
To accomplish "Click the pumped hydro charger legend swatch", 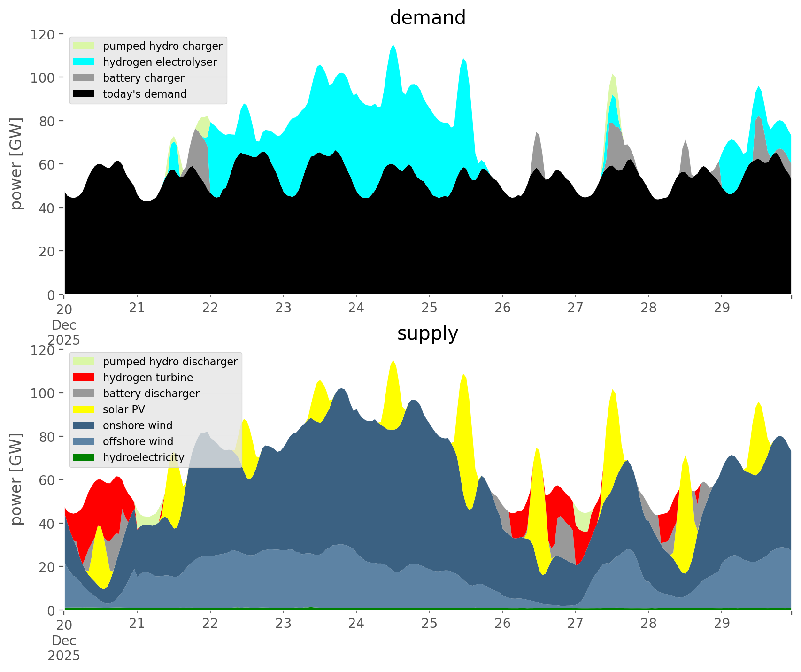I will (x=84, y=46).
